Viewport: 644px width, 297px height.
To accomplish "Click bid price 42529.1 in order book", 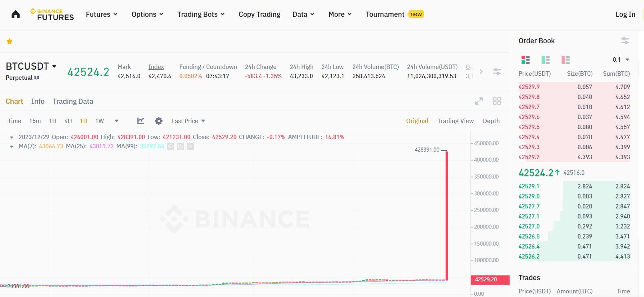I will tap(529, 186).
